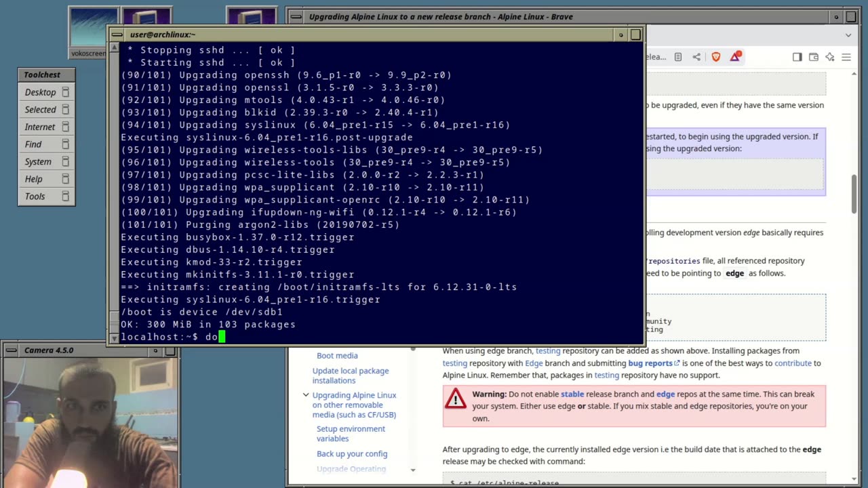Image resolution: width=868 pixels, height=488 pixels.
Task: Click 'initramfs: creating /boot/initramfs-lts' line
Action: pyautogui.click(x=319, y=287)
